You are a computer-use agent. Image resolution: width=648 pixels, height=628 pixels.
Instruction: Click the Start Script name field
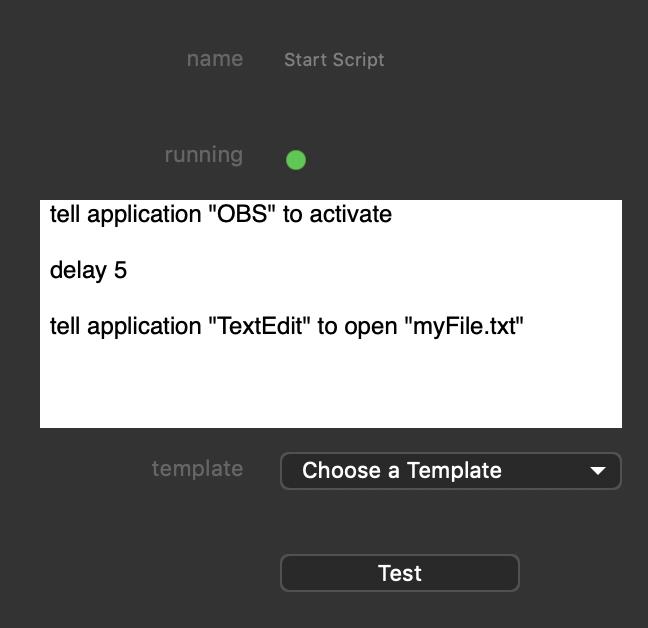pos(334,60)
